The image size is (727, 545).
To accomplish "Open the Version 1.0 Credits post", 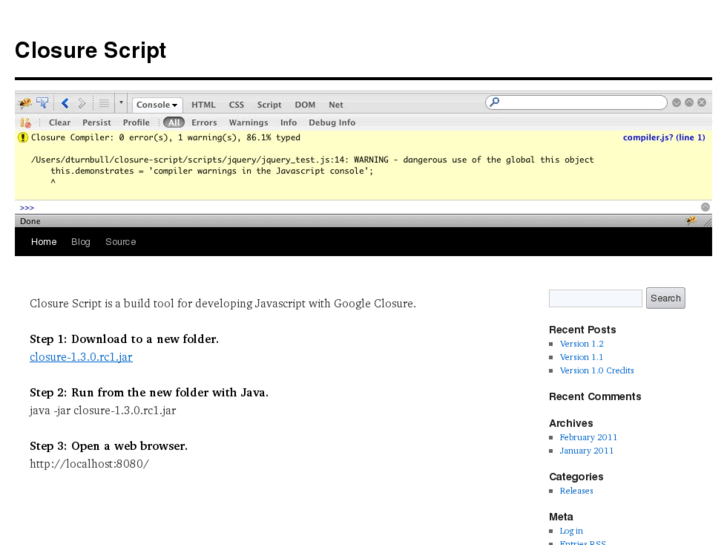I will (x=597, y=371).
